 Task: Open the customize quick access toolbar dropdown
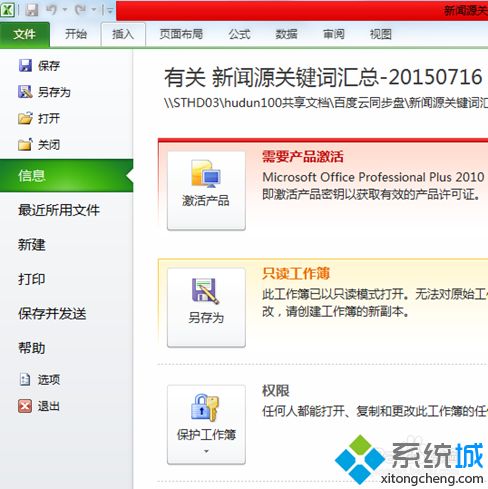pyautogui.click(x=109, y=11)
